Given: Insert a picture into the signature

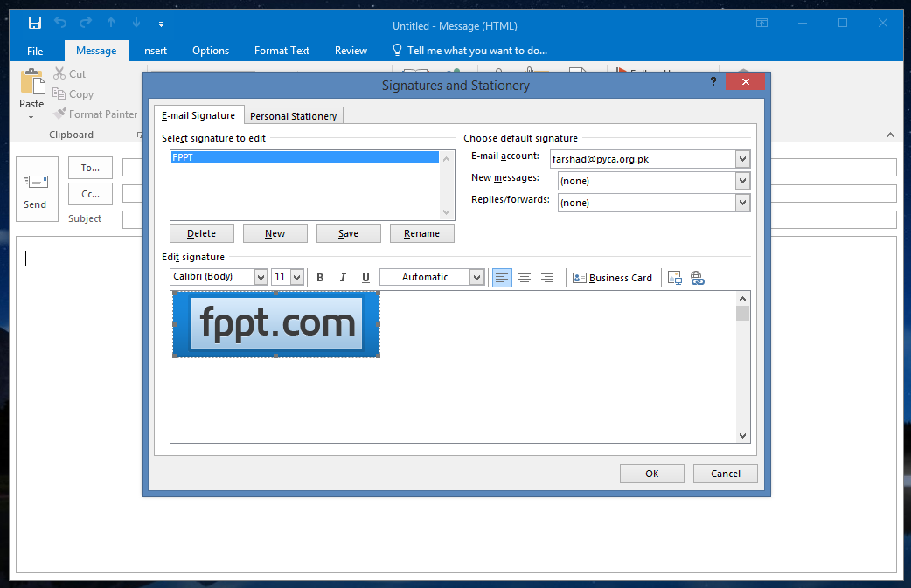Looking at the screenshot, I should (x=674, y=278).
